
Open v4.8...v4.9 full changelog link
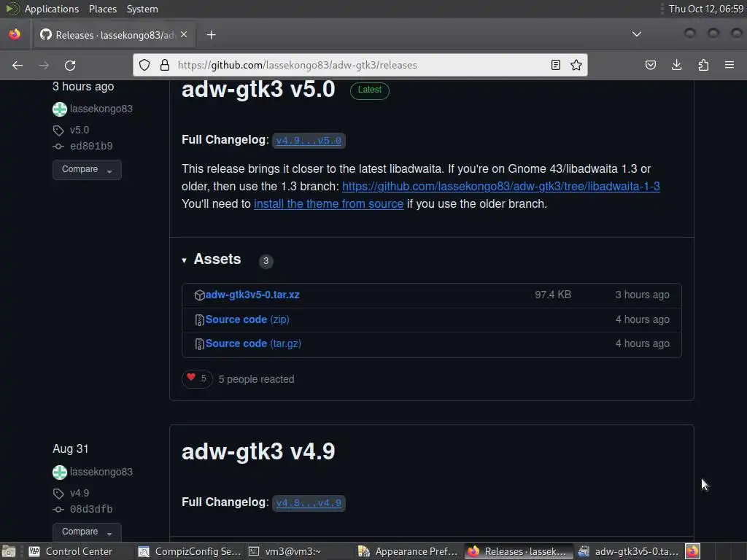[x=309, y=503]
